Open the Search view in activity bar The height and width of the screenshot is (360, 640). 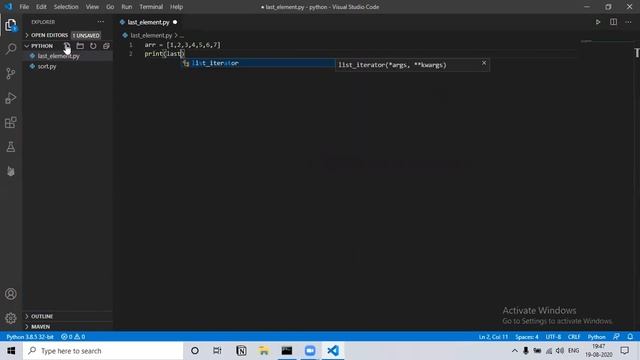(11, 49)
